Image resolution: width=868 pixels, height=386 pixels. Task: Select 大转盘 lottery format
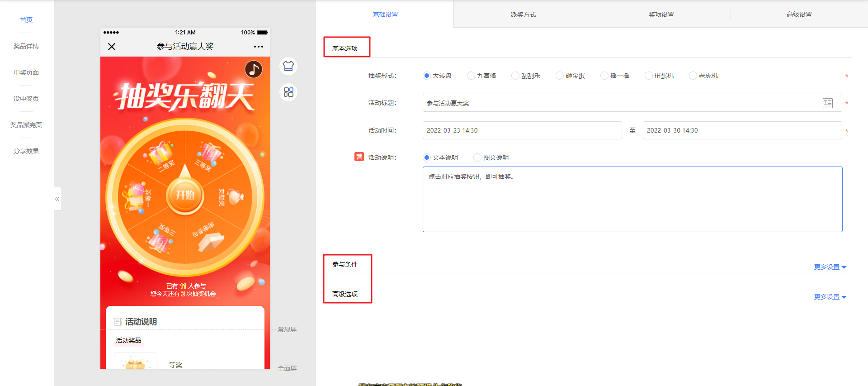coord(437,76)
